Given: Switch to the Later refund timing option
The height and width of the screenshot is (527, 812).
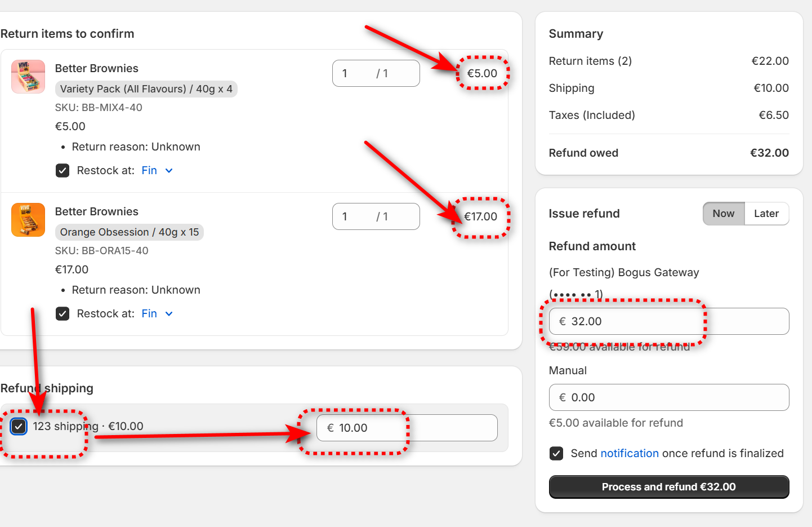Looking at the screenshot, I should pos(766,214).
